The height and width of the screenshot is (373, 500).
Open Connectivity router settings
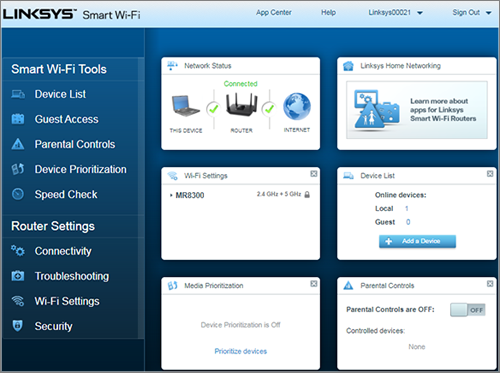pos(63,251)
